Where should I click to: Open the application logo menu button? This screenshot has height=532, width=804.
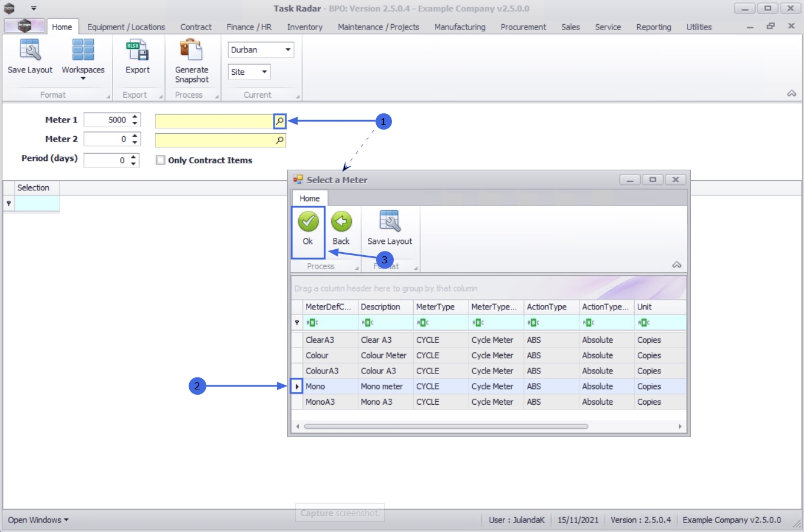(x=24, y=26)
